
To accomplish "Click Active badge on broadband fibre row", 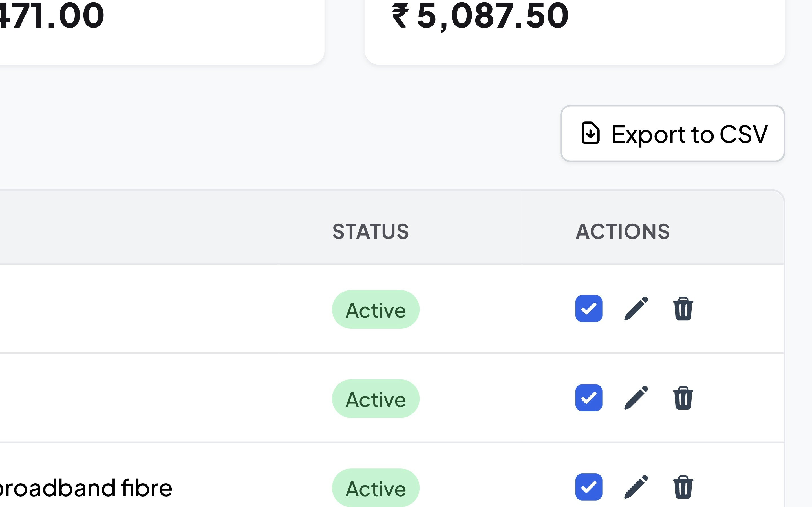I will pyautogui.click(x=376, y=488).
